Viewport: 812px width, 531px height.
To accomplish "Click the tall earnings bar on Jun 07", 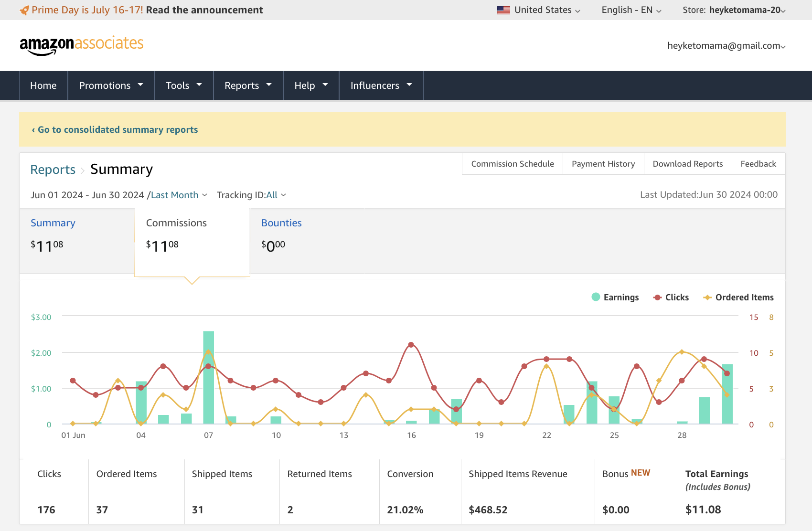I will point(208,377).
